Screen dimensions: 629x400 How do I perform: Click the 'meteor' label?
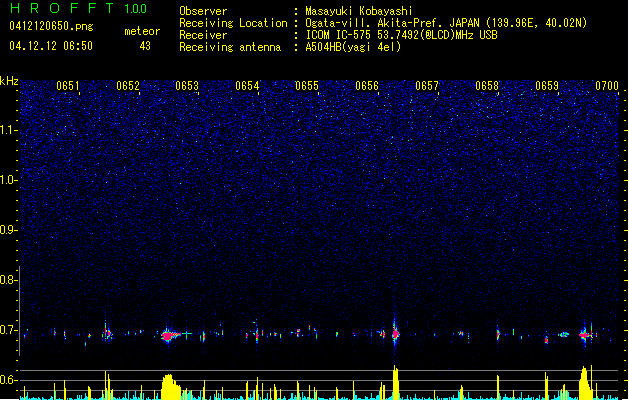coord(142,31)
